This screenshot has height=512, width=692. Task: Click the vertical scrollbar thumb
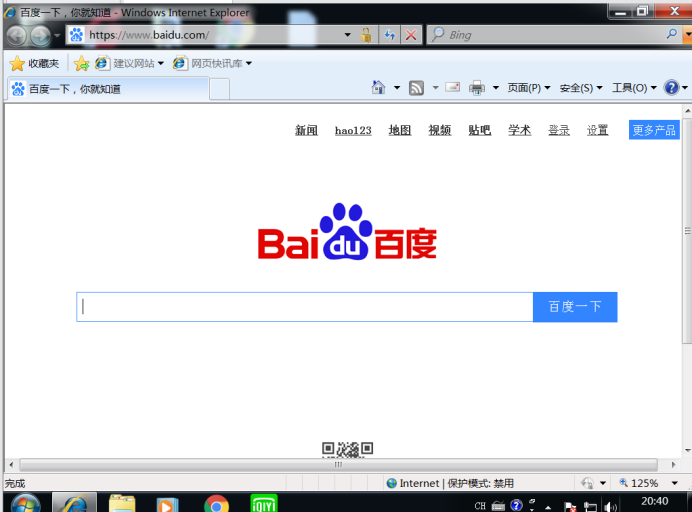tap(687, 230)
